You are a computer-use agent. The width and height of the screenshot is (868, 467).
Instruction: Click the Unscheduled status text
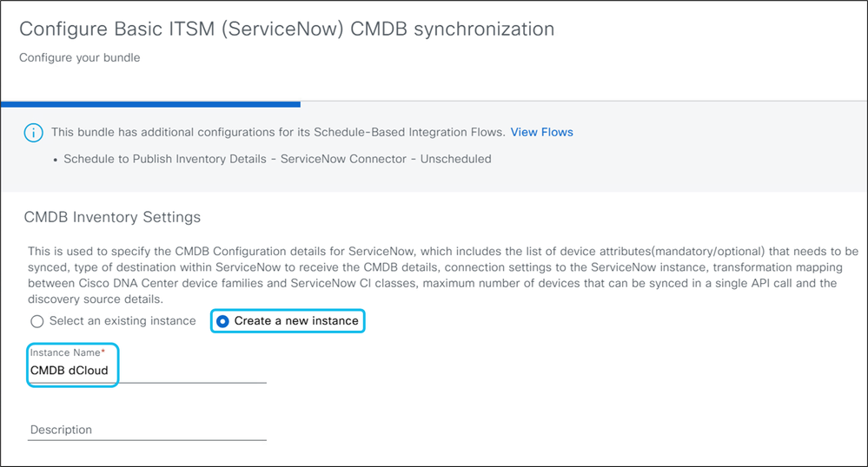(455, 159)
